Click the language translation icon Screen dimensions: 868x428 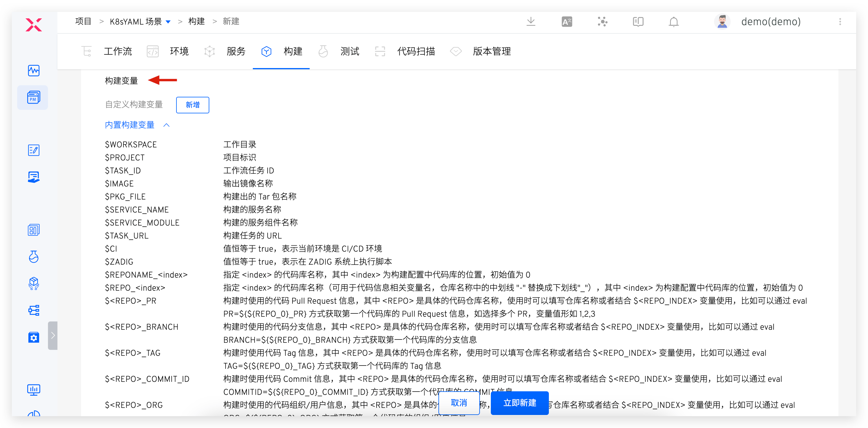click(567, 22)
